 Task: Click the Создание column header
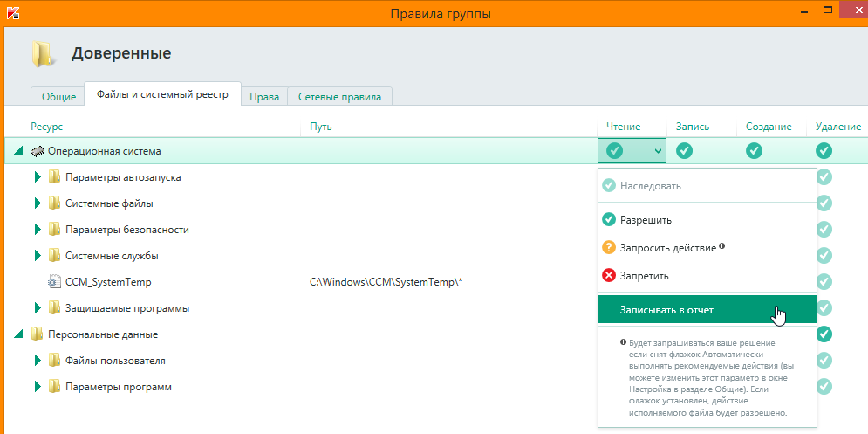tap(769, 127)
